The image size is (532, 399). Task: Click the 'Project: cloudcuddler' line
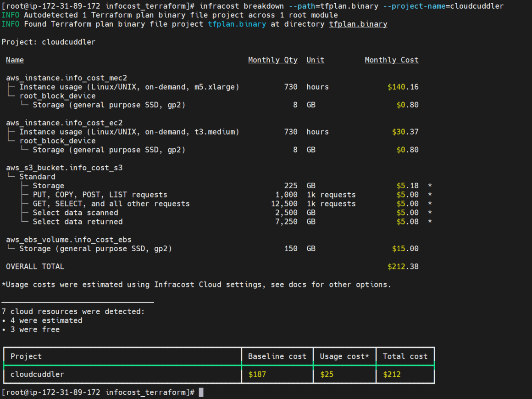pyautogui.click(x=49, y=42)
